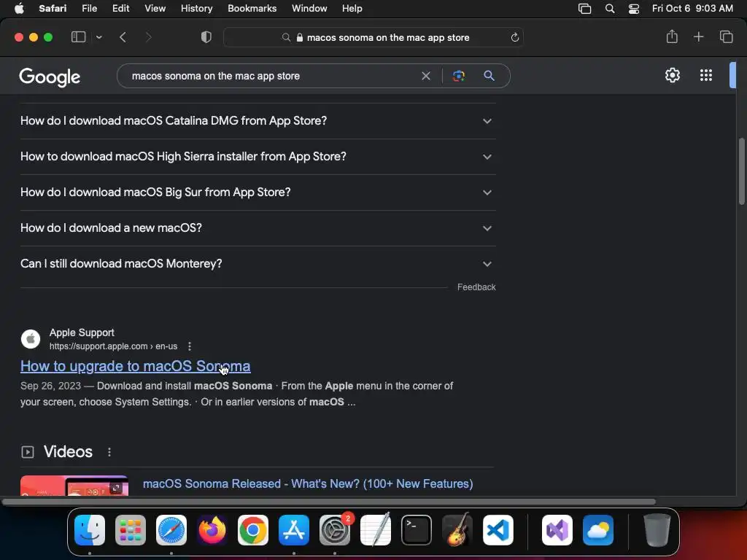
Task: Open the View menu
Action: tap(155, 9)
